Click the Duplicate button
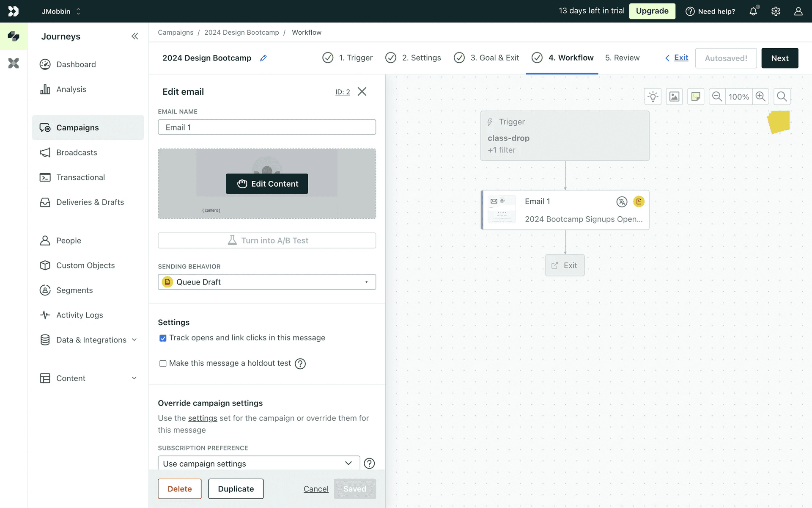This screenshot has width=812, height=508. click(236, 489)
